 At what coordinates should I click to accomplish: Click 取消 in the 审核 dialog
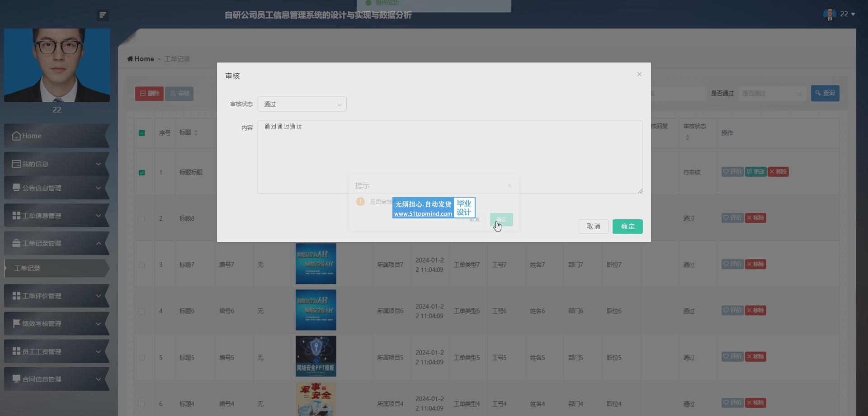tap(593, 227)
